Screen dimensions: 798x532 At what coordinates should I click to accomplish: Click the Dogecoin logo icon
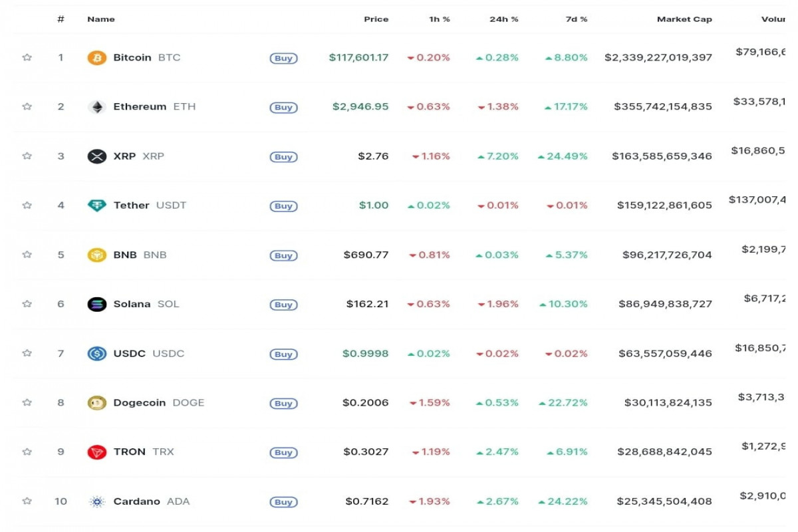(96, 402)
